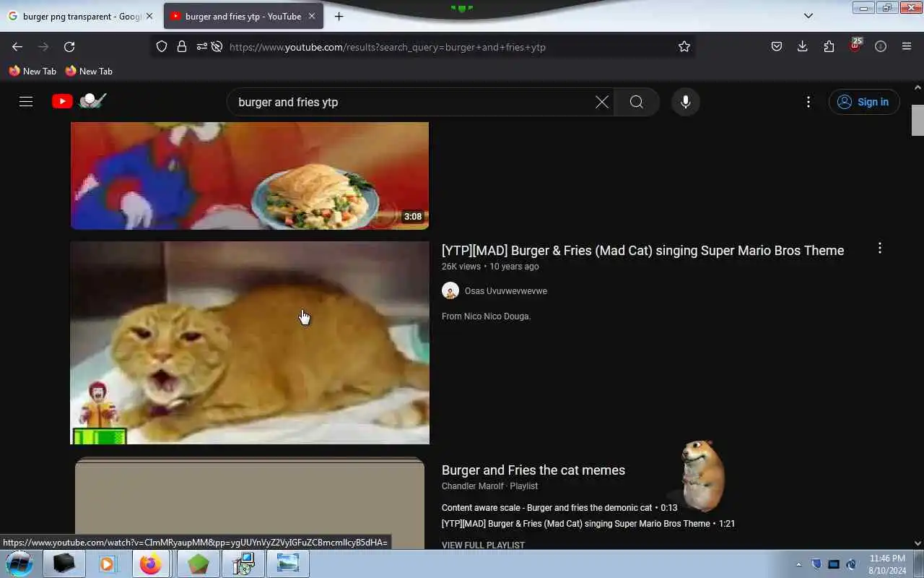
Task: Open the media player taskbar icon
Action: tap(108, 564)
